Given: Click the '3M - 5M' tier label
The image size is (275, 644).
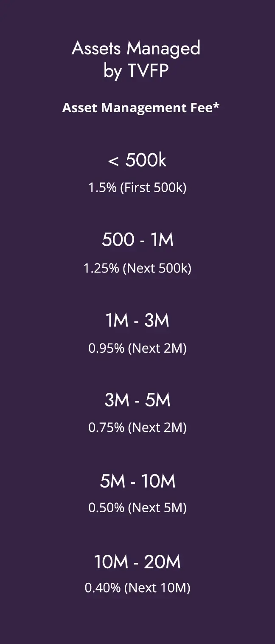Looking at the screenshot, I should pos(137,400).
